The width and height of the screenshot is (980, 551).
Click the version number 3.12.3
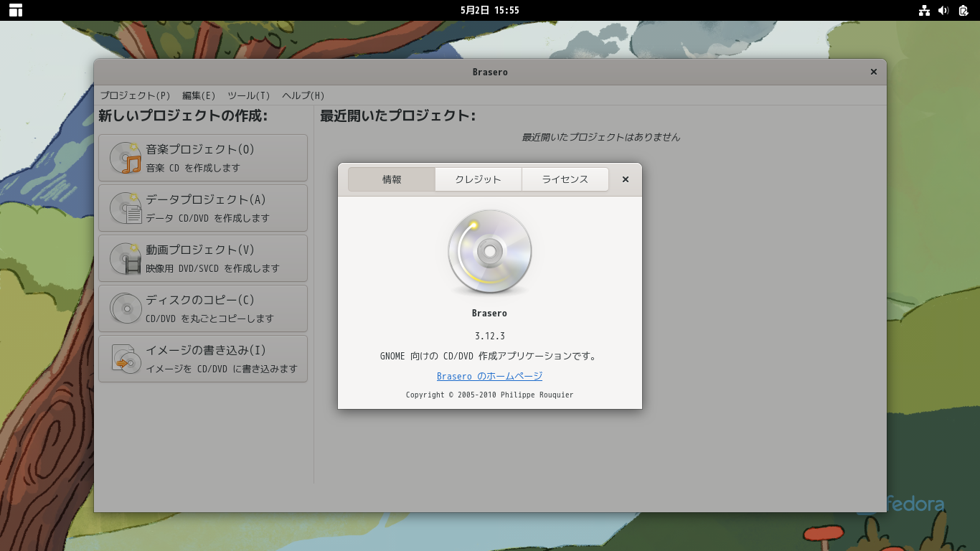[490, 336]
